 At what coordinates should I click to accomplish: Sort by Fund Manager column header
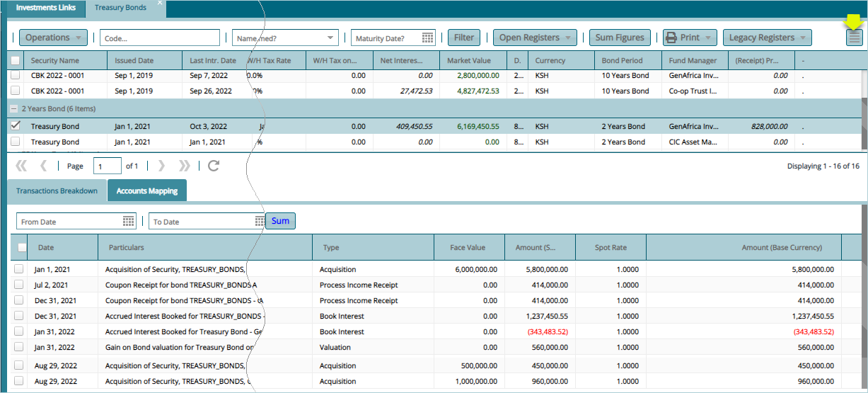point(695,61)
